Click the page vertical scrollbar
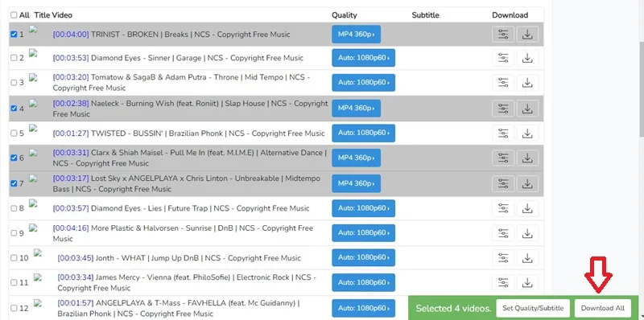 (642, 88)
